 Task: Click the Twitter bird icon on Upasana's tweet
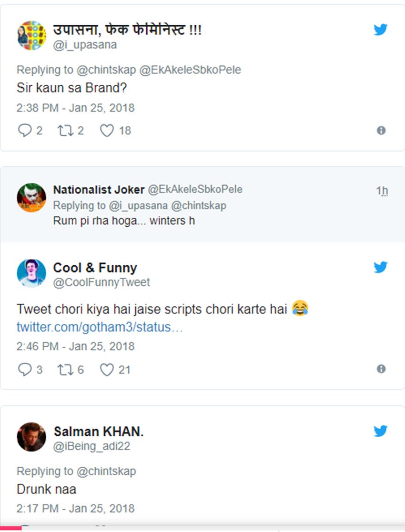pyautogui.click(x=380, y=30)
